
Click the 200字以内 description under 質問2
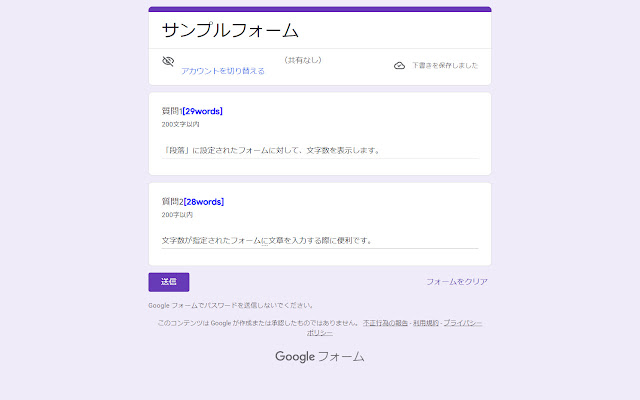click(177, 215)
